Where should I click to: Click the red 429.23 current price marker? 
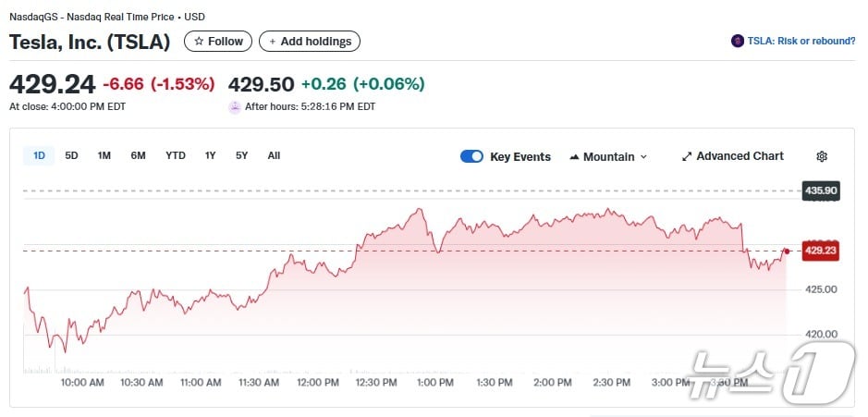pyautogui.click(x=820, y=251)
